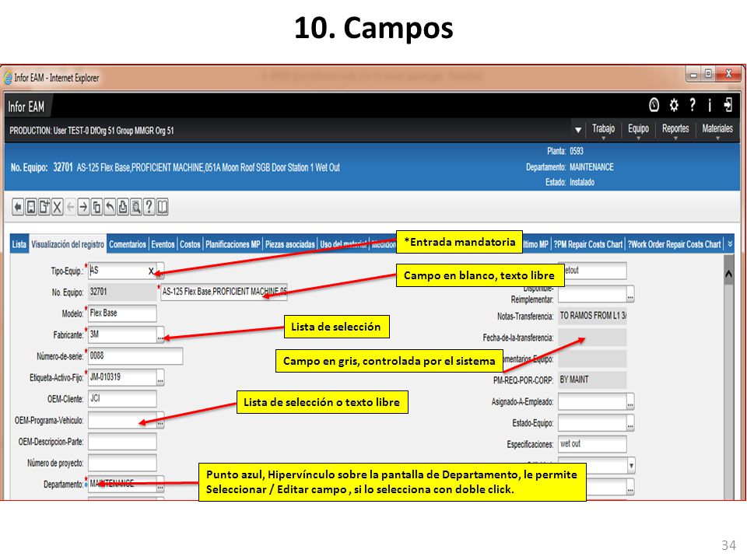747x560 pixels.
Task: Create a new record with the page-plus icon
Action: pos(44,207)
